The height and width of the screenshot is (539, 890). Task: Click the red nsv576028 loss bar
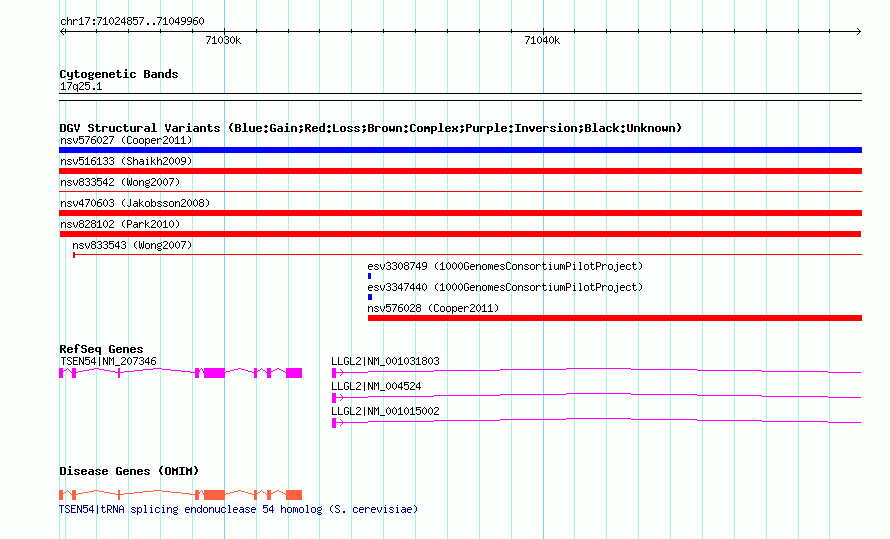point(615,318)
